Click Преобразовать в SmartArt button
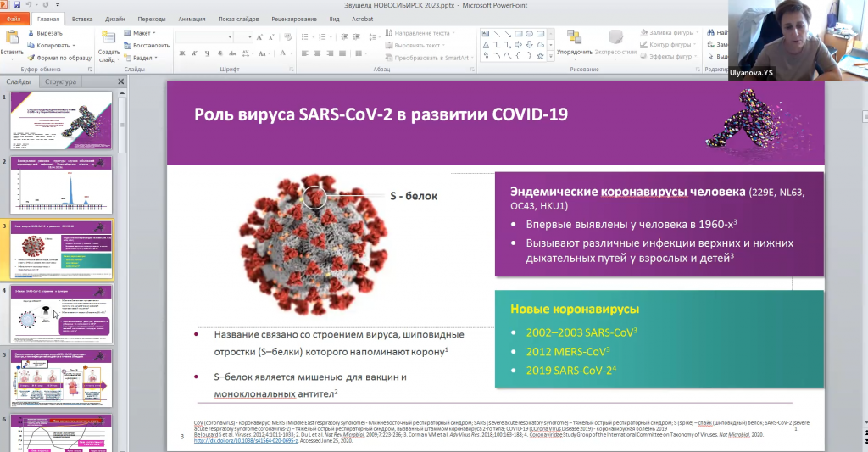The width and height of the screenshot is (868, 452). (430, 58)
